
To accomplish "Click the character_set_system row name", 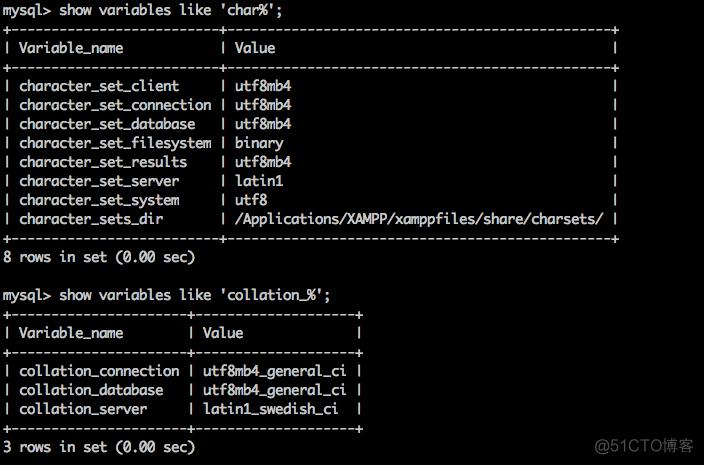I will tap(99, 200).
